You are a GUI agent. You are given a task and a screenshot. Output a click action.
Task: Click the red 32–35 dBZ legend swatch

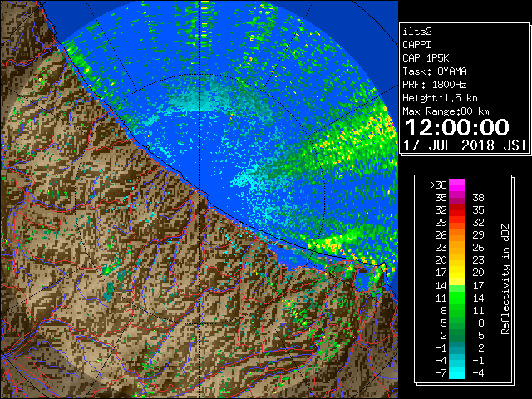pos(457,210)
